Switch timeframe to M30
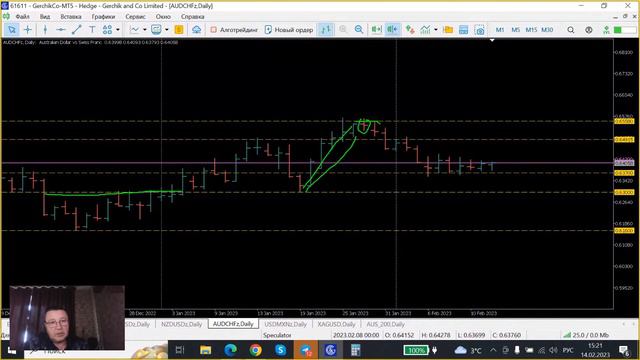The height and width of the screenshot is (360, 640). (x=547, y=30)
